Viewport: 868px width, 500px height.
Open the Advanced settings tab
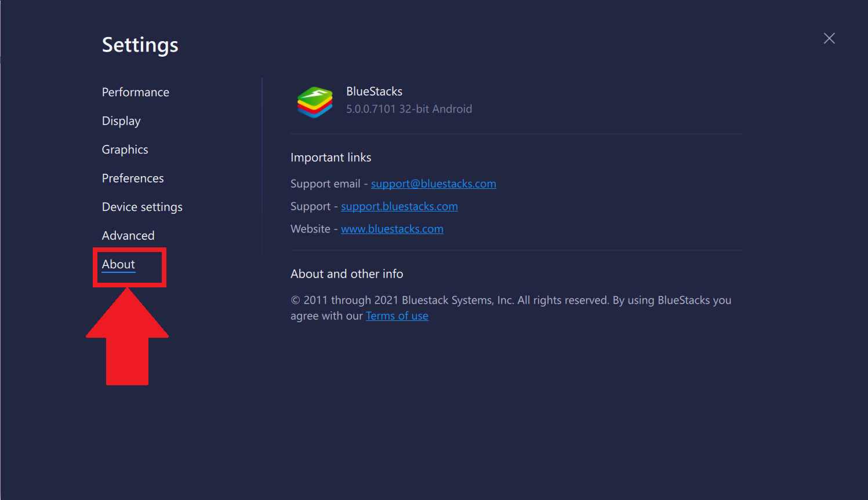[128, 236]
